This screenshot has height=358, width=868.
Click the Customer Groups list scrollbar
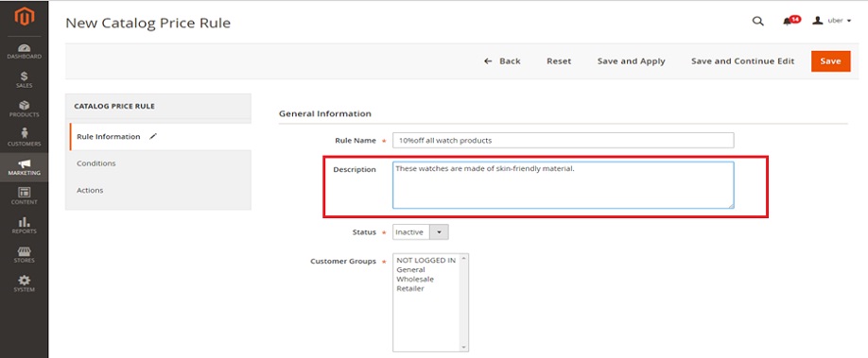pos(464,302)
